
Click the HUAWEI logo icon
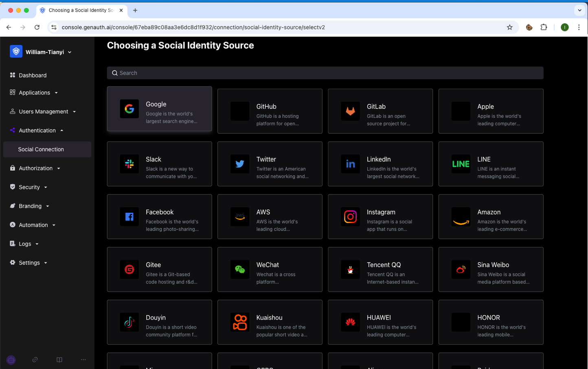coord(350,322)
